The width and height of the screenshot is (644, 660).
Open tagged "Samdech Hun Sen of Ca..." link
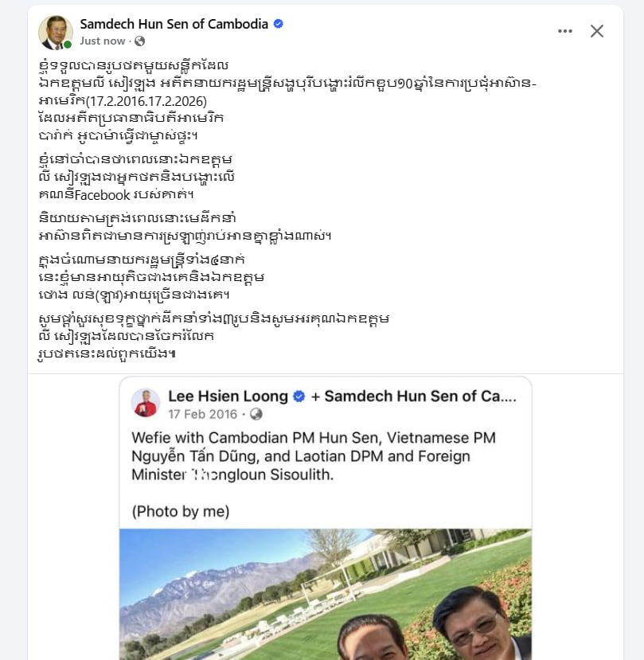(421, 396)
